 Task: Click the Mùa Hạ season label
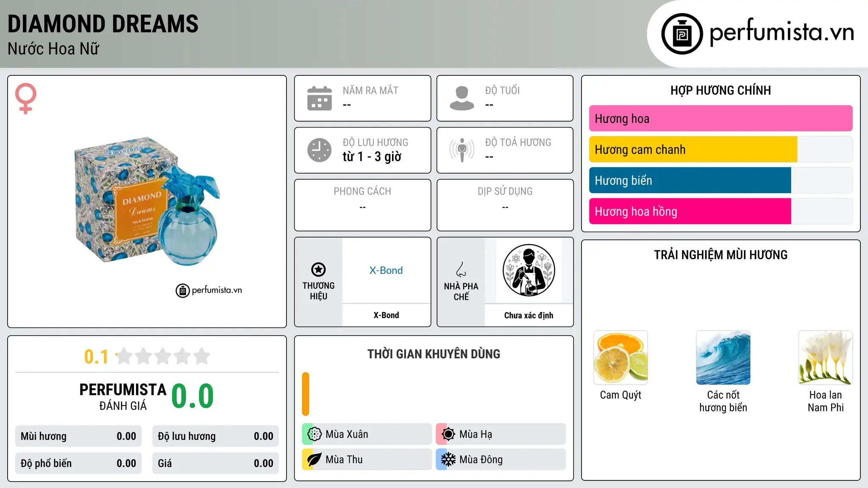[x=476, y=434]
